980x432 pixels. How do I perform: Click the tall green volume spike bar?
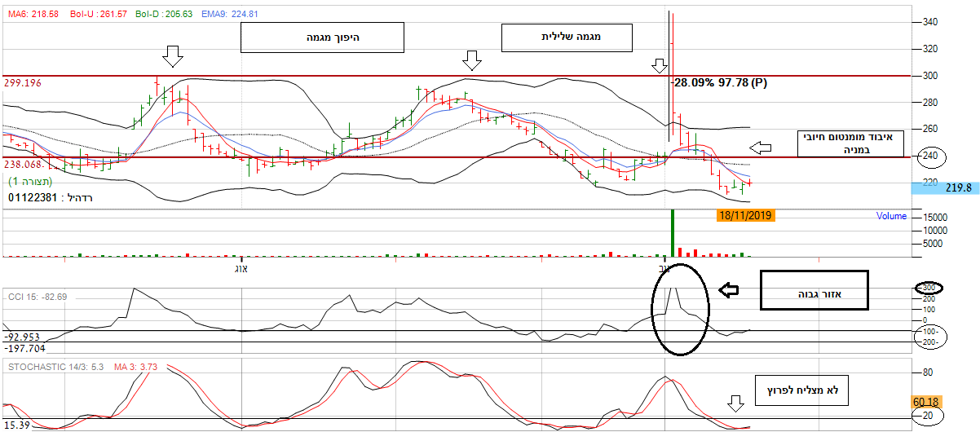coord(673,232)
